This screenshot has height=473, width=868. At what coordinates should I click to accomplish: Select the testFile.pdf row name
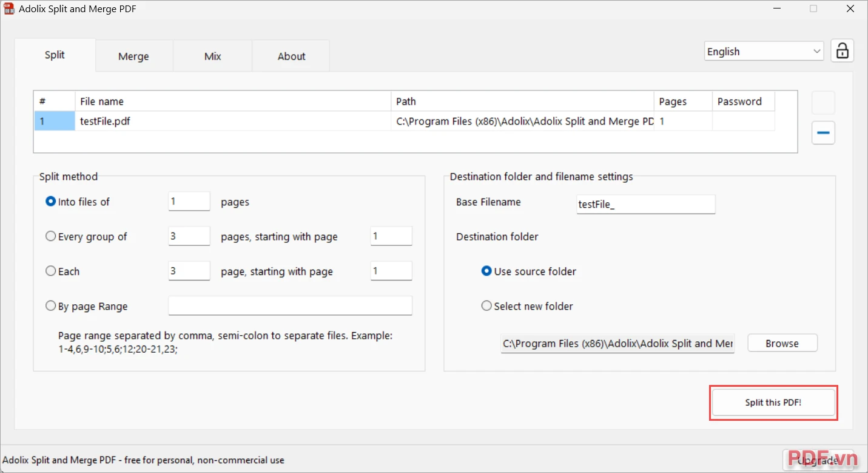(233, 121)
